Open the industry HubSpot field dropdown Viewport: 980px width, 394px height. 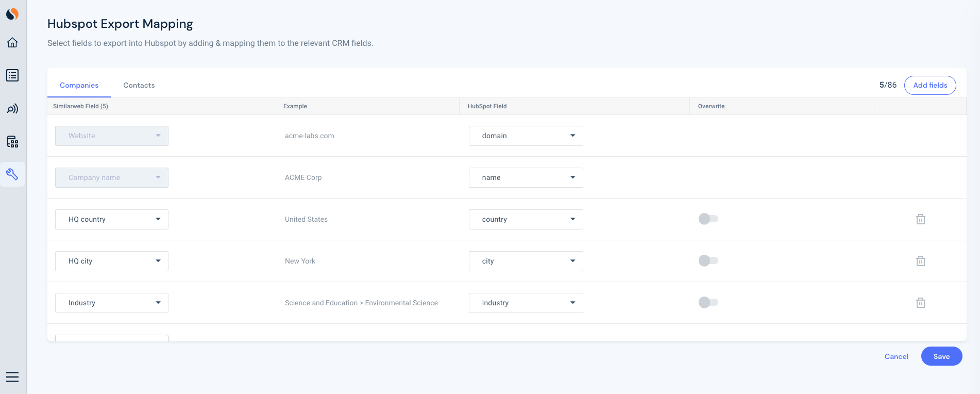[526, 303]
